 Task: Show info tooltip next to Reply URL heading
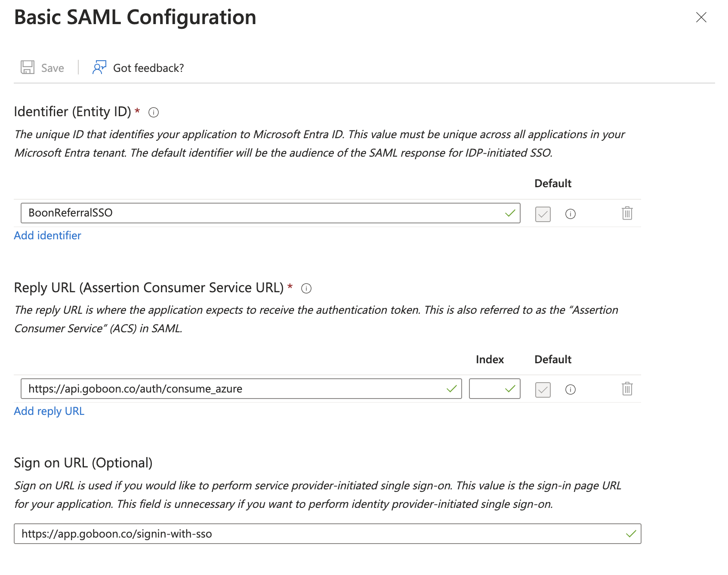(x=306, y=288)
